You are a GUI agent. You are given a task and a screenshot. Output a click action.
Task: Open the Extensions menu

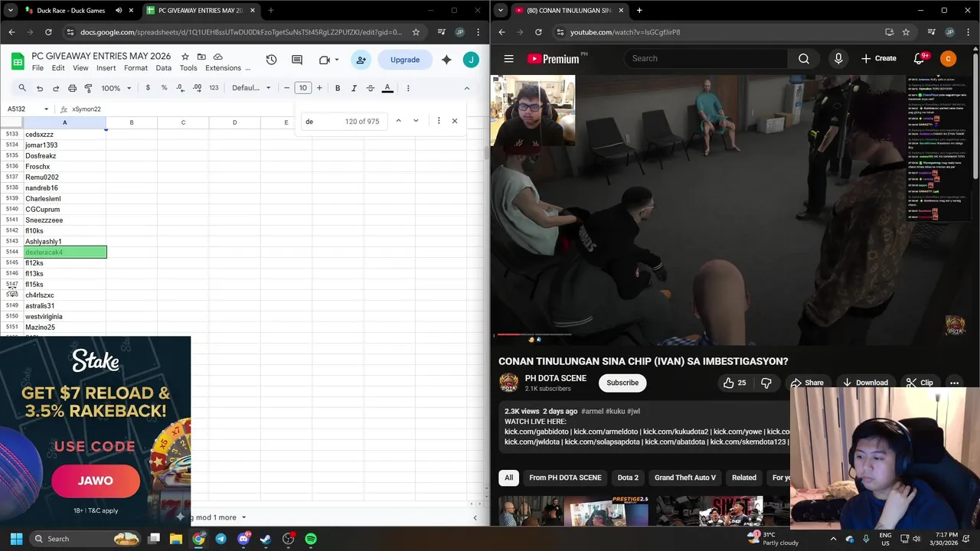click(224, 68)
